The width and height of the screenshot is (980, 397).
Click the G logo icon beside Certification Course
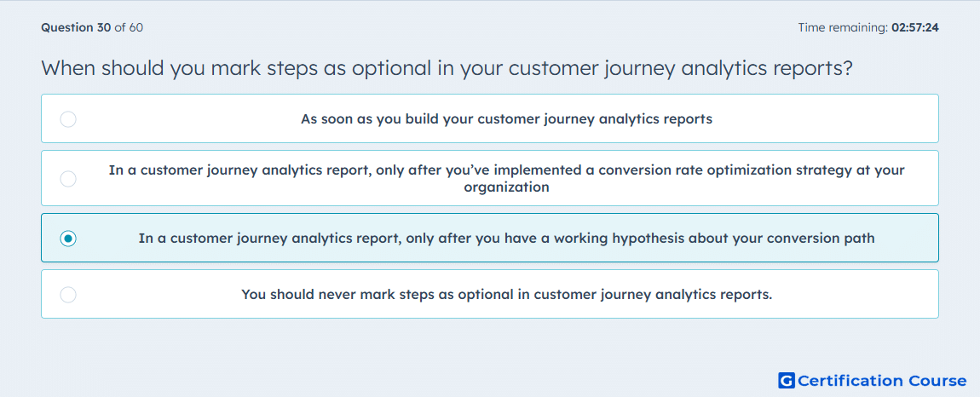click(787, 380)
